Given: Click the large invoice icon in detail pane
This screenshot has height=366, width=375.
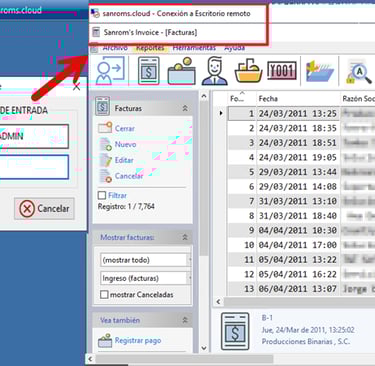Looking at the screenshot, I should (x=235, y=331).
